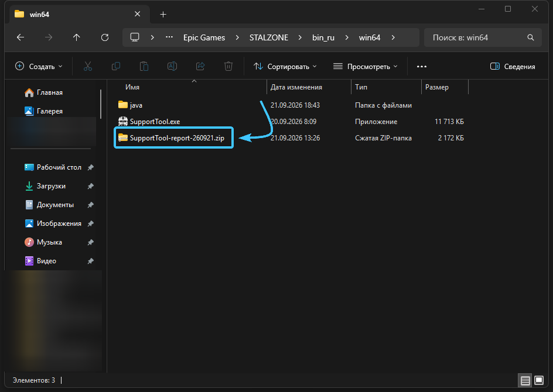Viewport: 553px width, 392px height.
Task: Open the three-dots more options menu
Action: tap(422, 66)
